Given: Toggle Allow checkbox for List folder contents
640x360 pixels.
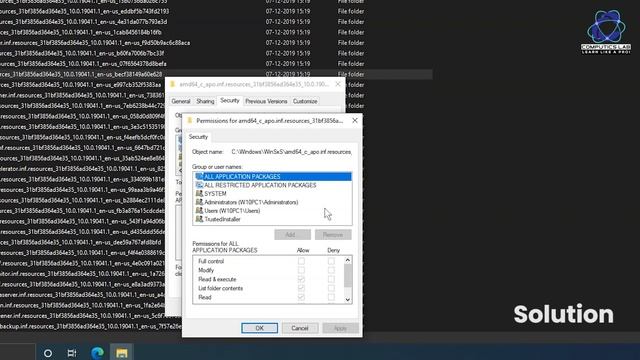Looking at the screenshot, I should [301, 288].
